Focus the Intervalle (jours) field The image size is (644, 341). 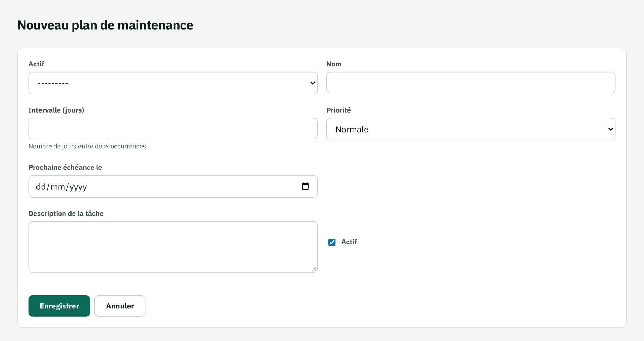[x=173, y=129]
